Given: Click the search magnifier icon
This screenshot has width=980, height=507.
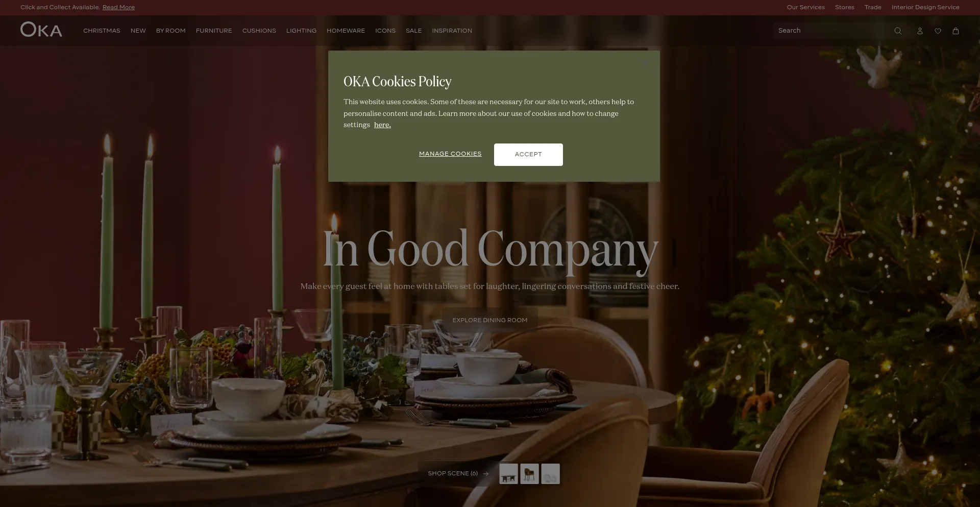Looking at the screenshot, I should (898, 31).
